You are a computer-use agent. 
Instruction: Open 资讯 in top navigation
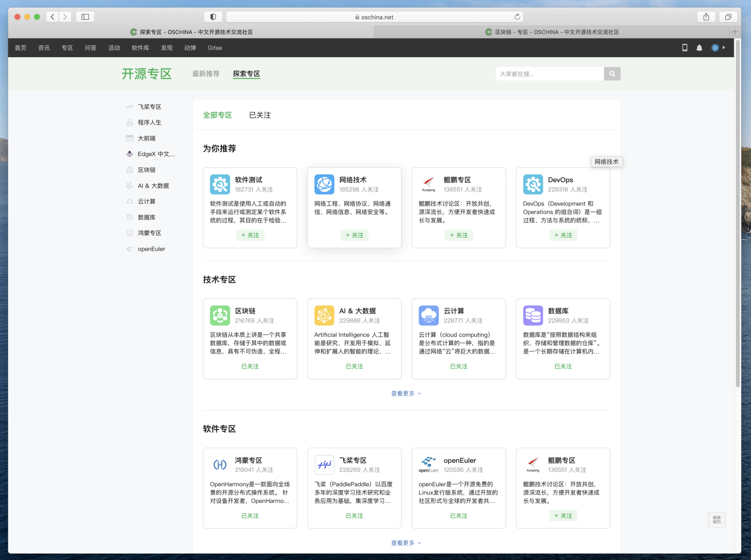pos(44,48)
